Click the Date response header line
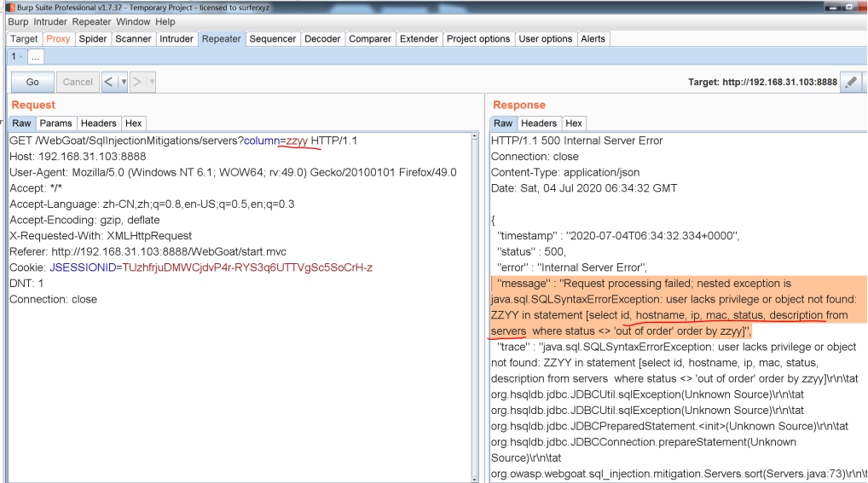This screenshot has height=483, width=868. click(x=584, y=188)
